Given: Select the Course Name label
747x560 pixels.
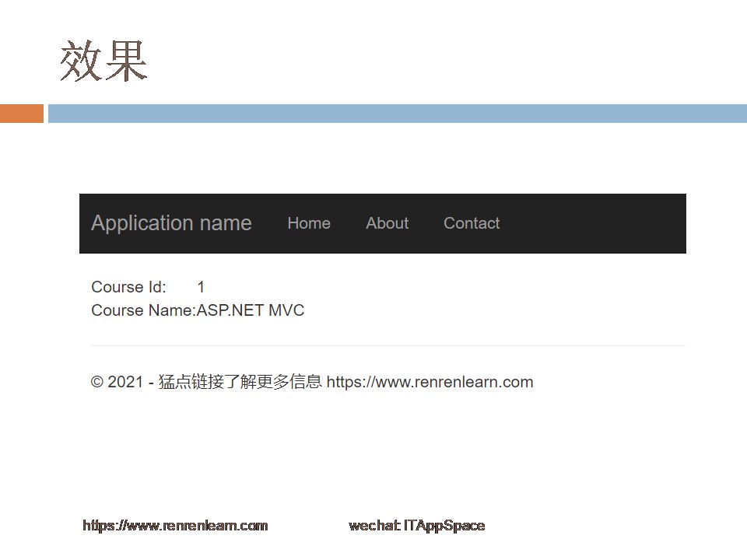Looking at the screenshot, I should tap(143, 310).
